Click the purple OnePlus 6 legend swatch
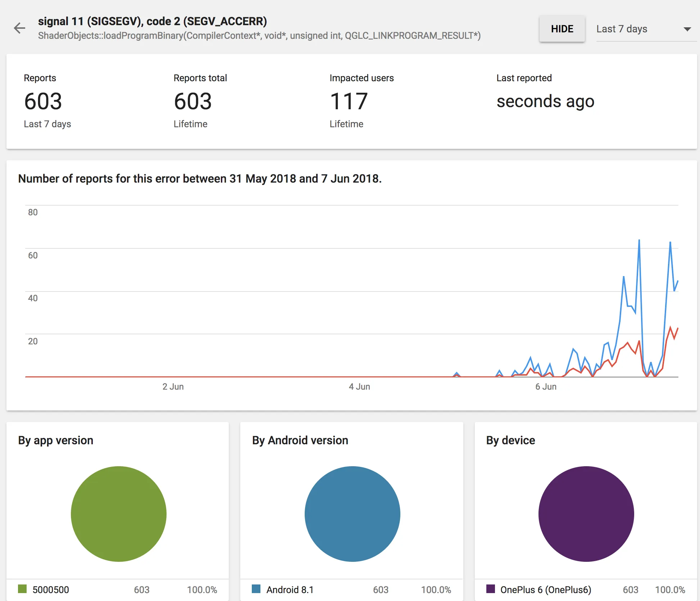The width and height of the screenshot is (700, 601). [490, 589]
